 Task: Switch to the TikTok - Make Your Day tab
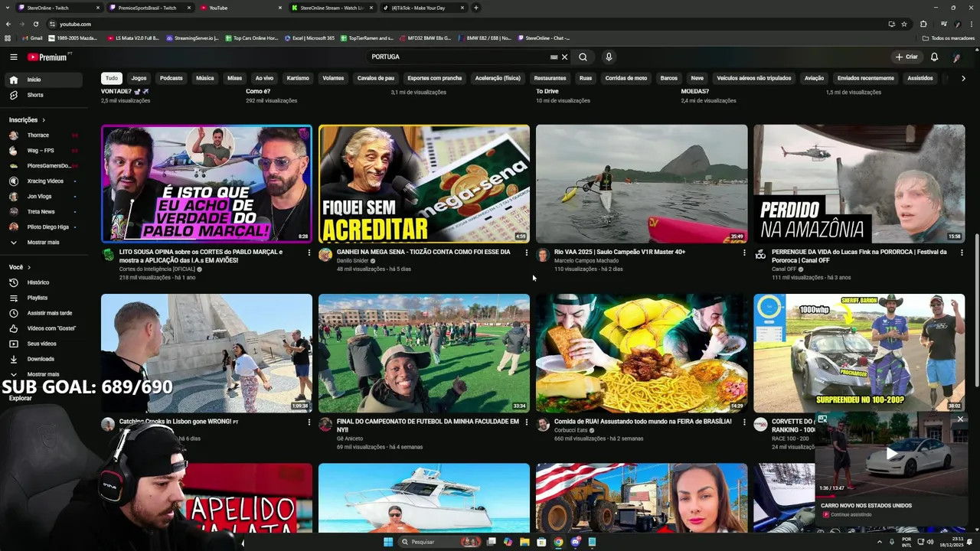(x=423, y=8)
